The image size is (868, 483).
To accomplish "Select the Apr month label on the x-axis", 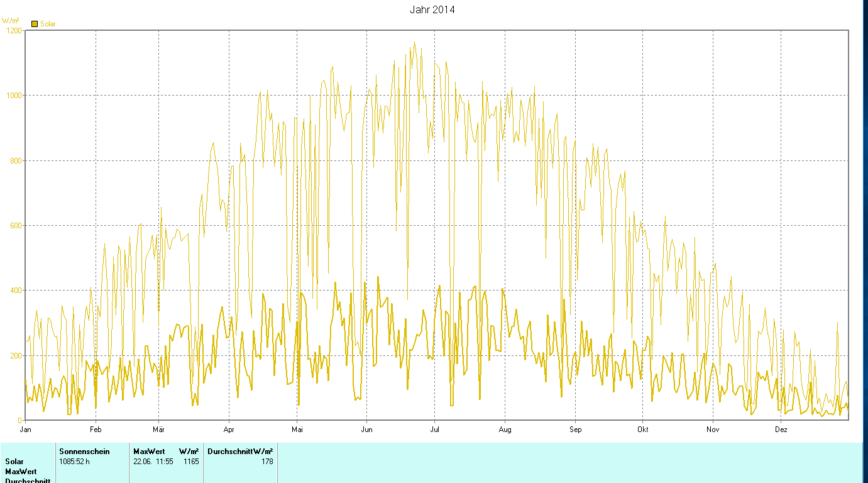I will [x=229, y=430].
